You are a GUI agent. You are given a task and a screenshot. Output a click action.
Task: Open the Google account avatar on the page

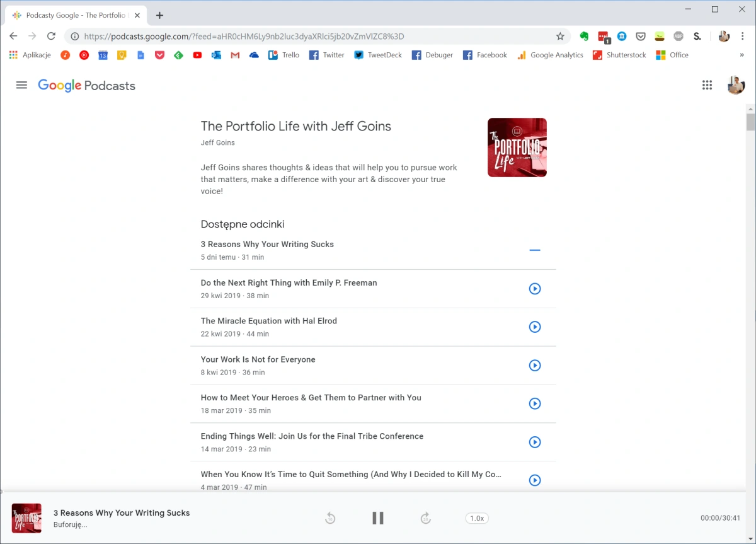coord(736,85)
